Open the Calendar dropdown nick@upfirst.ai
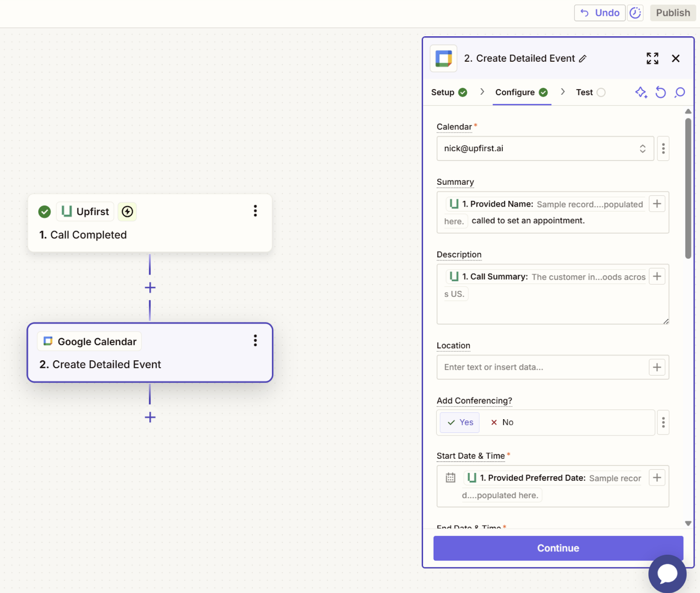700x593 pixels. pos(545,148)
